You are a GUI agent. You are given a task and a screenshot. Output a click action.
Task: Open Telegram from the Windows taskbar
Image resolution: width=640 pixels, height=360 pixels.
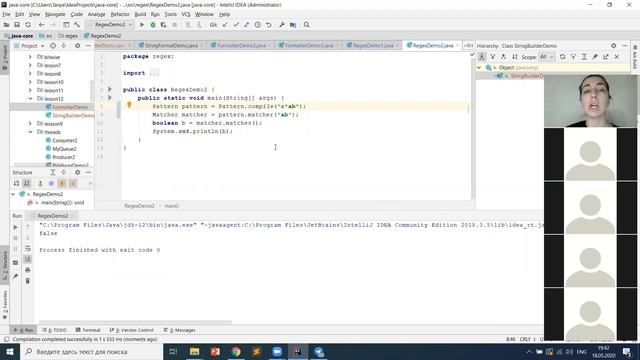click(319, 351)
